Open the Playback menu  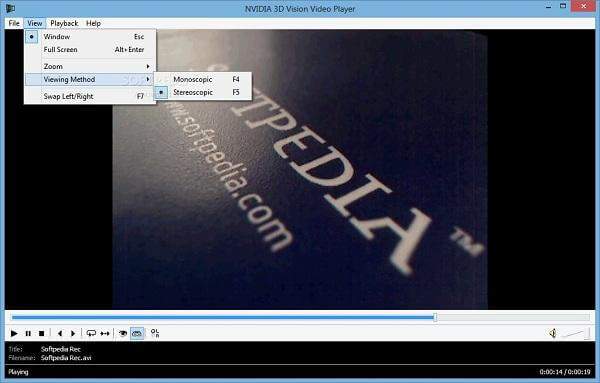tap(64, 23)
